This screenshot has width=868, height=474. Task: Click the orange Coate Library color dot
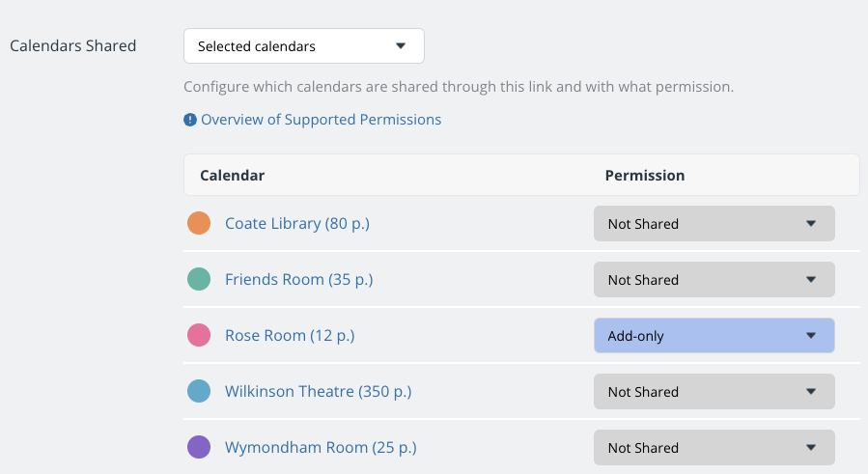coord(199,223)
